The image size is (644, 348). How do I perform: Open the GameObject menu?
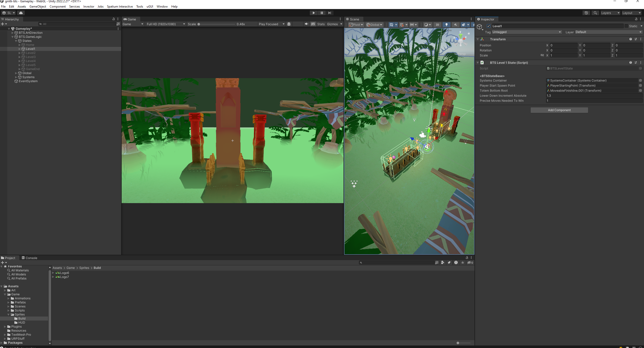click(38, 7)
